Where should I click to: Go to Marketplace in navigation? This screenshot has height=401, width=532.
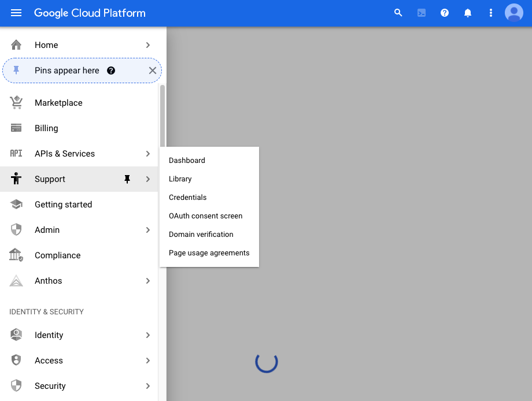pos(79,103)
